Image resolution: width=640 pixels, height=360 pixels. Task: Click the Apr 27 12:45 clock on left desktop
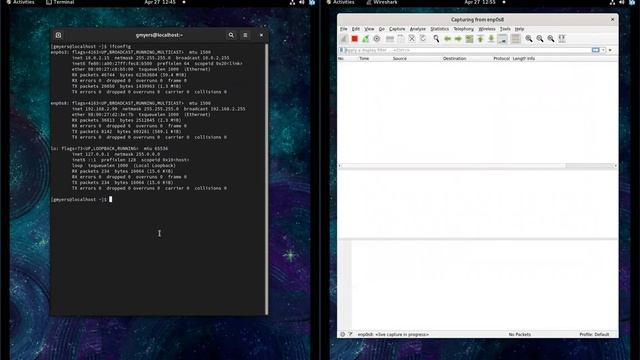coord(160,2)
